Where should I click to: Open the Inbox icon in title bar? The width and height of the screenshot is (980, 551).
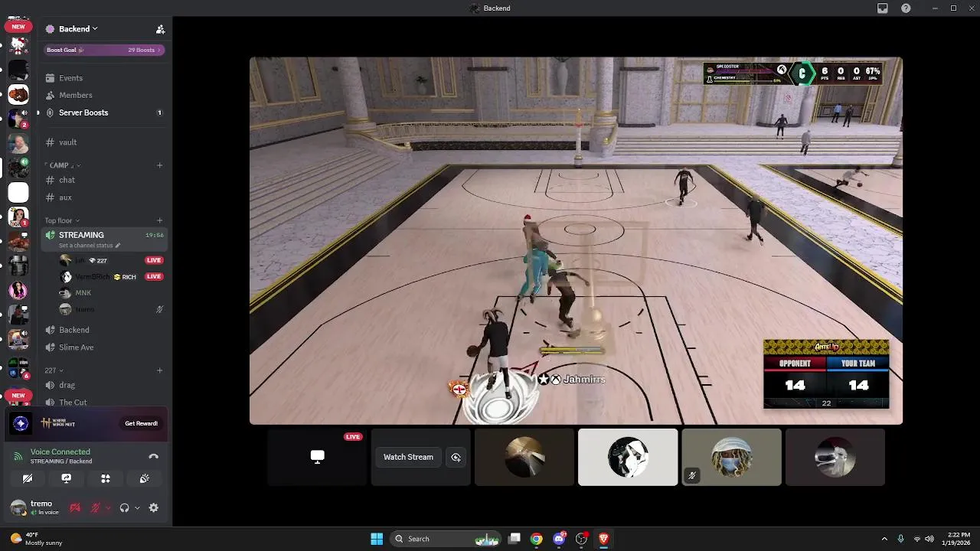(x=883, y=8)
